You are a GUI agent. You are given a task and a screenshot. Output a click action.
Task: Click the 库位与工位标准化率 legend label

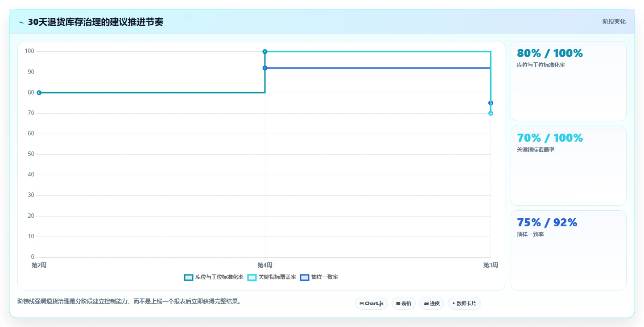tap(219, 278)
